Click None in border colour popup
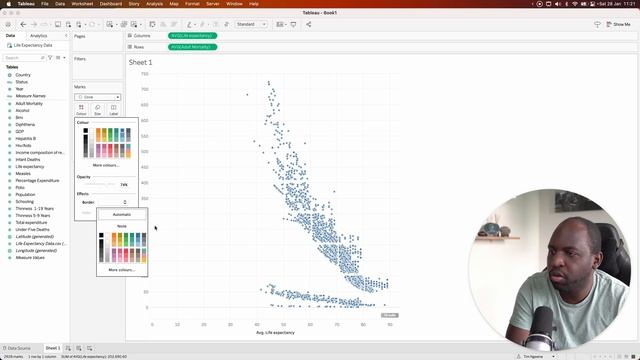The width and height of the screenshot is (640, 360). 122,226
